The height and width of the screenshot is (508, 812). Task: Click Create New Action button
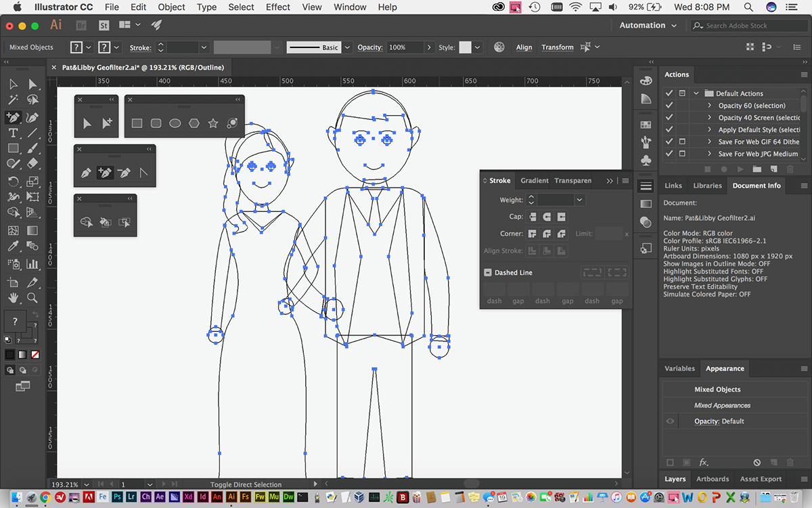pos(773,169)
